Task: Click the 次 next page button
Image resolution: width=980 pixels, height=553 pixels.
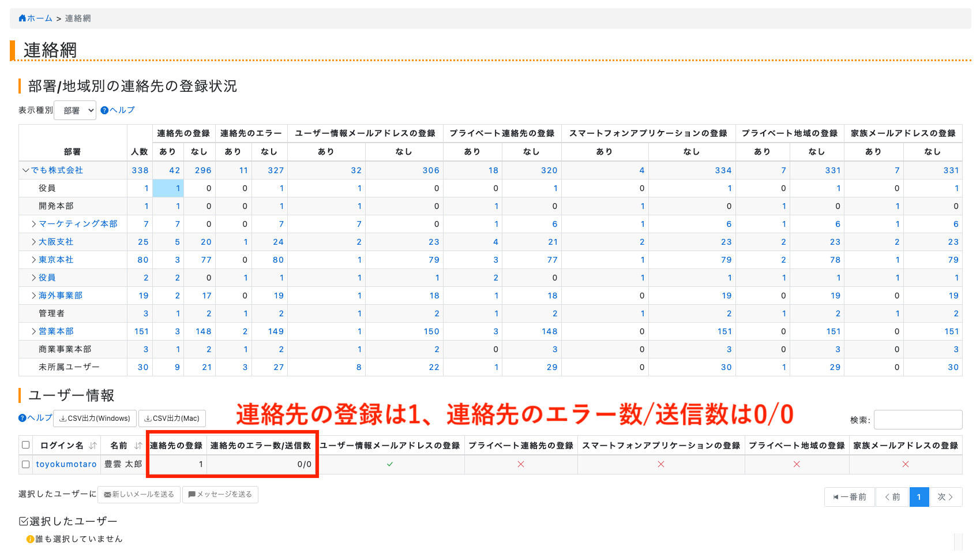Action: 945,497
